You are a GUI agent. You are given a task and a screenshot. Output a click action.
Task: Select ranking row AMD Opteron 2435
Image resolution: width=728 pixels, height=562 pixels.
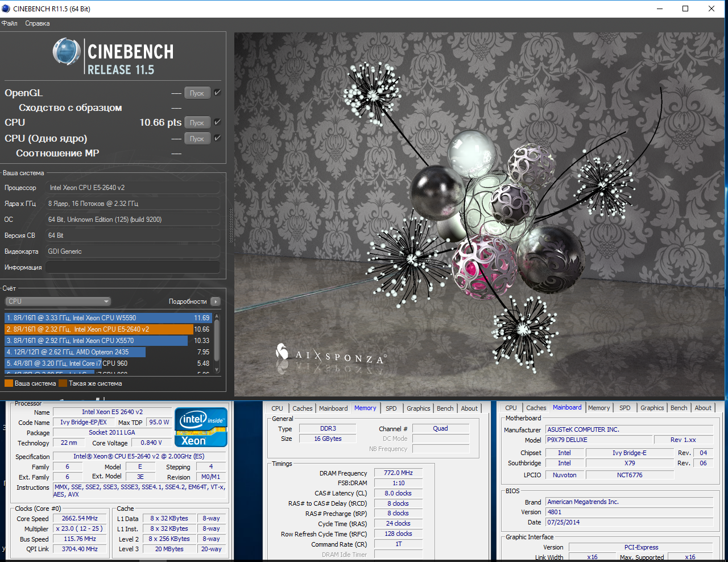coord(108,352)
